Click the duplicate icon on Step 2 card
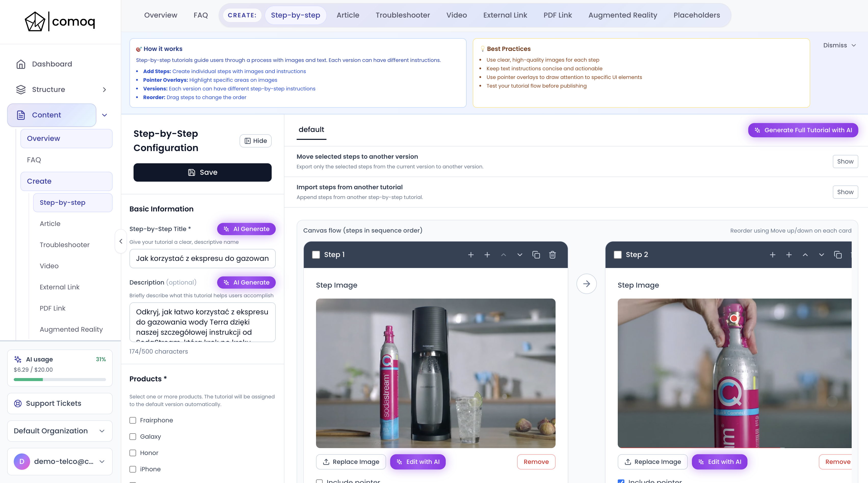Screen dimensions: 868x483 838,255
